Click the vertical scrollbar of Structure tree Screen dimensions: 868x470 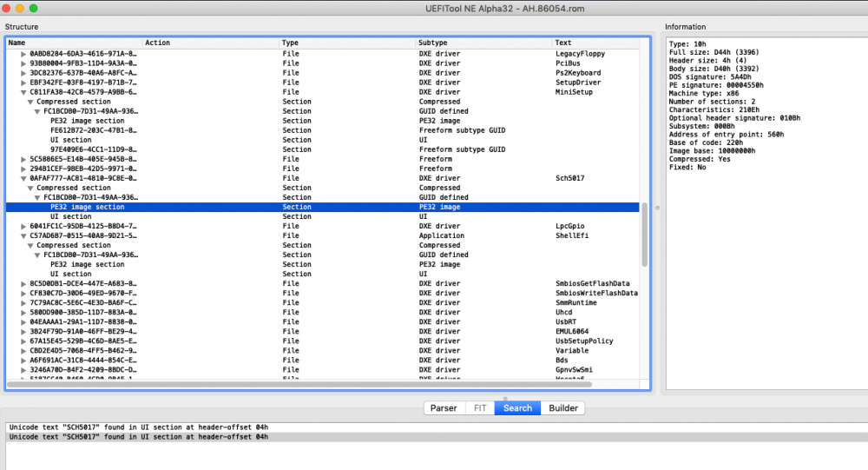coord(644,235)
